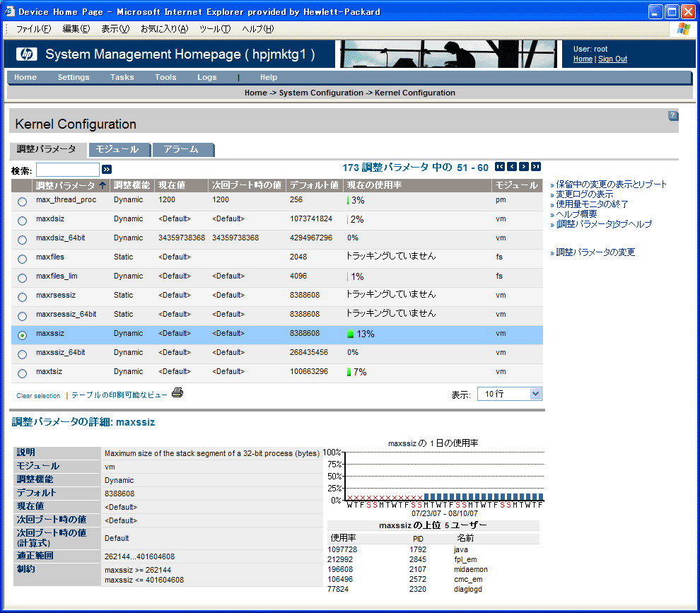The width and height of the screenshot is (700, 613).
Task: Click the search go arrow button
Action: pyautogui.click(x=107, y=169)
